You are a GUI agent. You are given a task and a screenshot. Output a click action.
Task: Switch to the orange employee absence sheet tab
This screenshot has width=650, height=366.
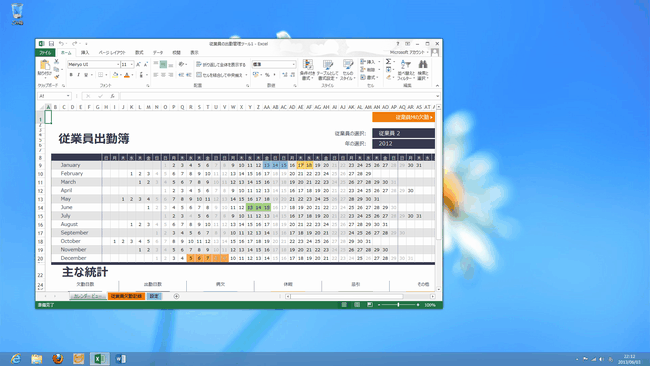(x=126, y=296)
